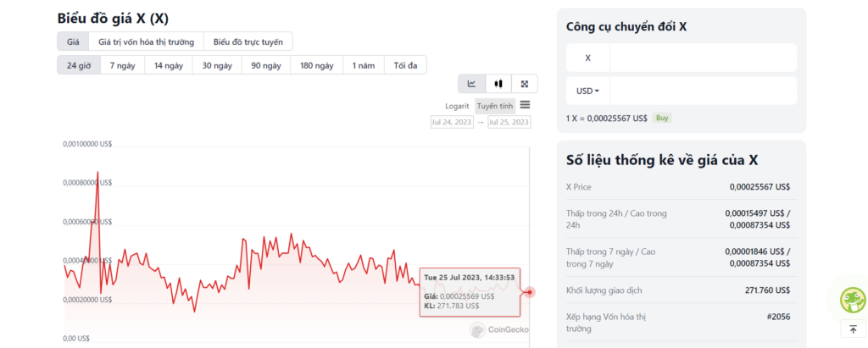The width and height of the screenshot is (868, 348).
Task: Switch to the Giá trị vốn hóa thị trường tab
Action: [x=146, y=41]
